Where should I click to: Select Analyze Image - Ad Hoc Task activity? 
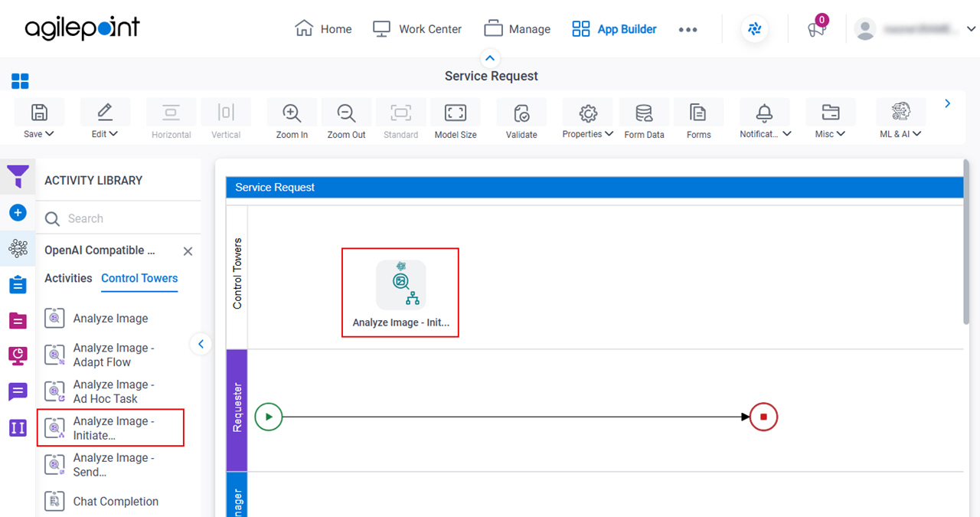coord(111,391)
